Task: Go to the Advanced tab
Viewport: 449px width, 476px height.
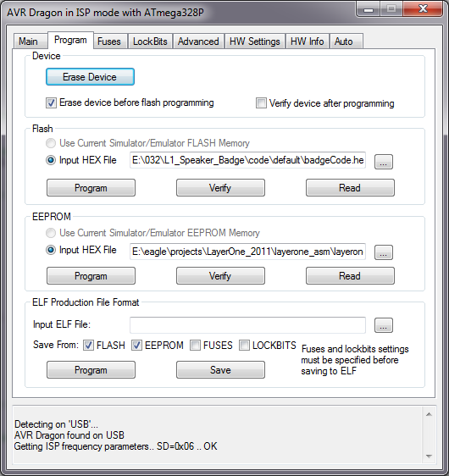Action: pos(198,42)
